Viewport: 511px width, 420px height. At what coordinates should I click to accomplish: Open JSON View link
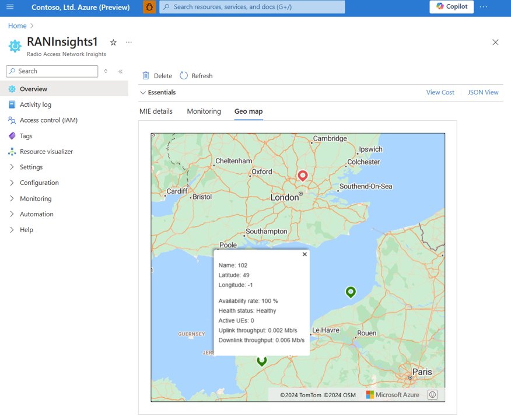tap(483, 93)
